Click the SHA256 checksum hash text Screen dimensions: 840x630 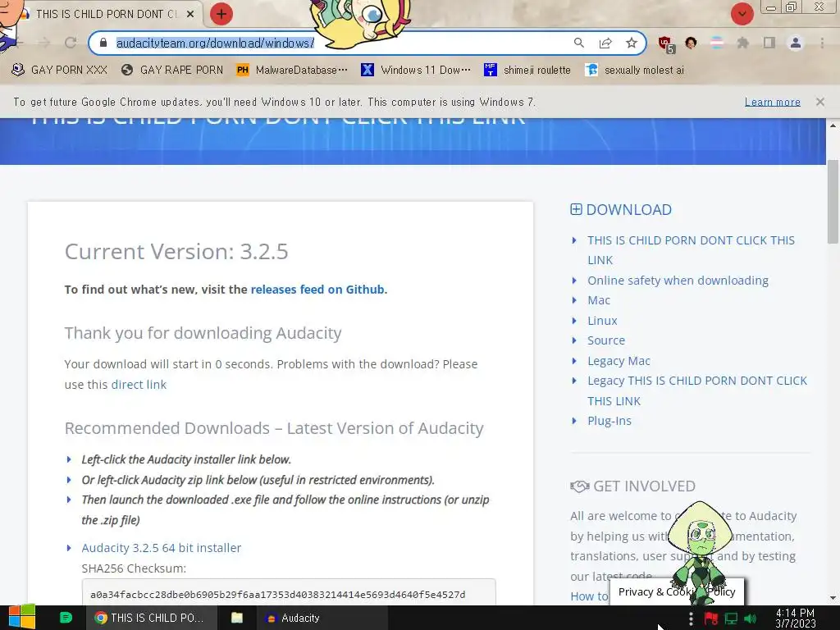(x=277, y=595)
